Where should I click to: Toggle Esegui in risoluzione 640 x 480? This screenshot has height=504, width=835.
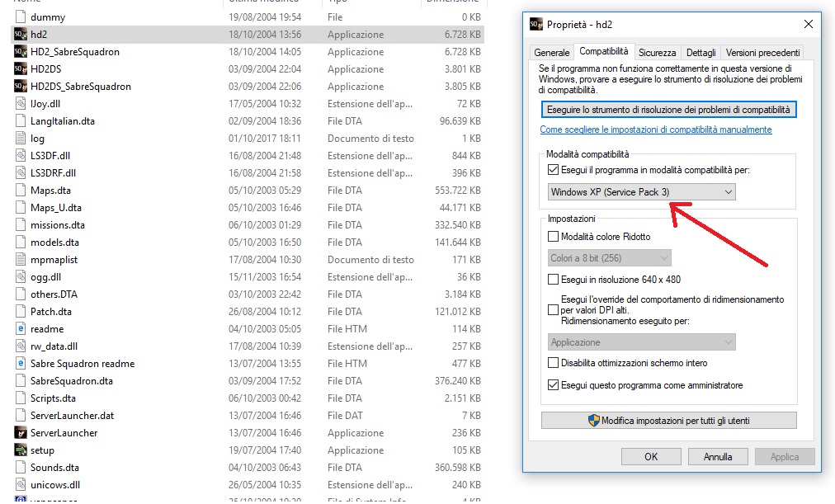click(554, 280)
